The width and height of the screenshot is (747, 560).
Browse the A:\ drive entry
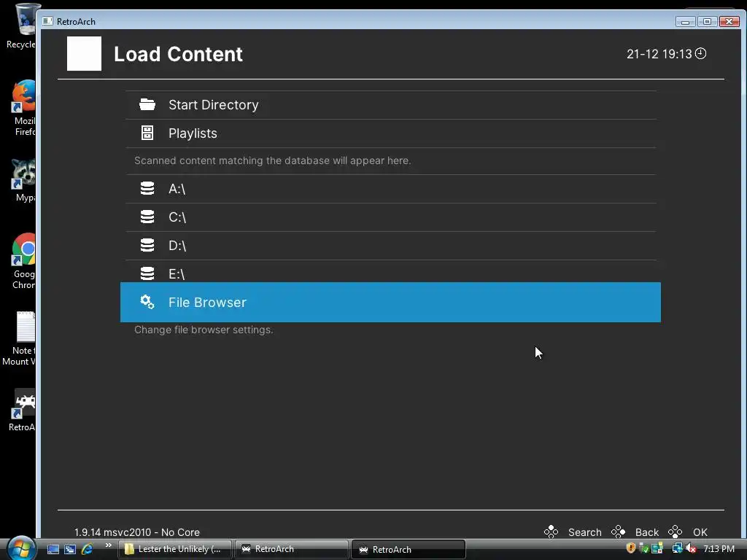(391, 189)
